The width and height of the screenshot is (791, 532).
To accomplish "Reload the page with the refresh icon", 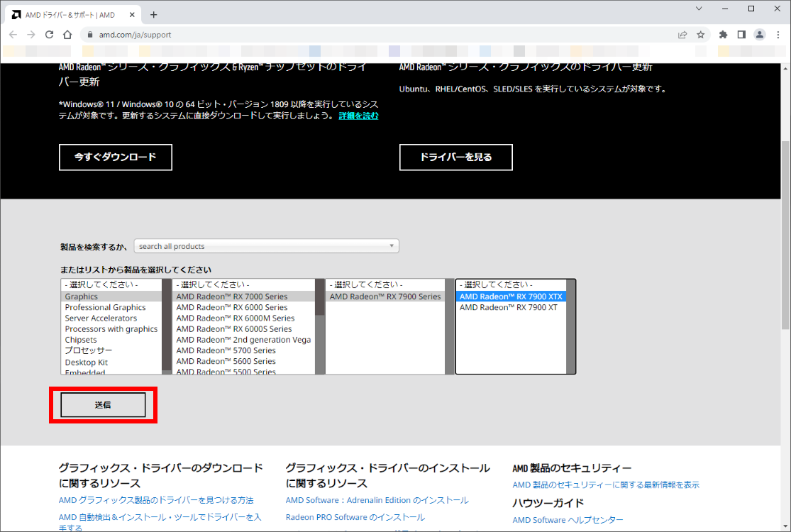I will (x=49, y=35).
